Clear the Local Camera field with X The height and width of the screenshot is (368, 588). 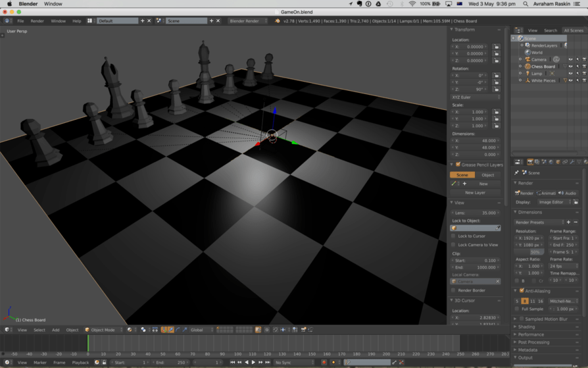tap(497, 281)
